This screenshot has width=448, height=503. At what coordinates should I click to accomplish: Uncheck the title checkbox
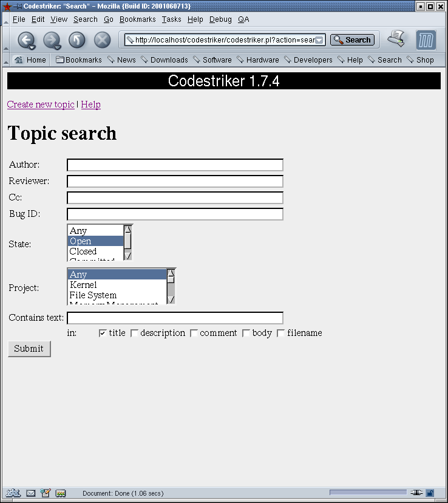click(x=103, y=333)
